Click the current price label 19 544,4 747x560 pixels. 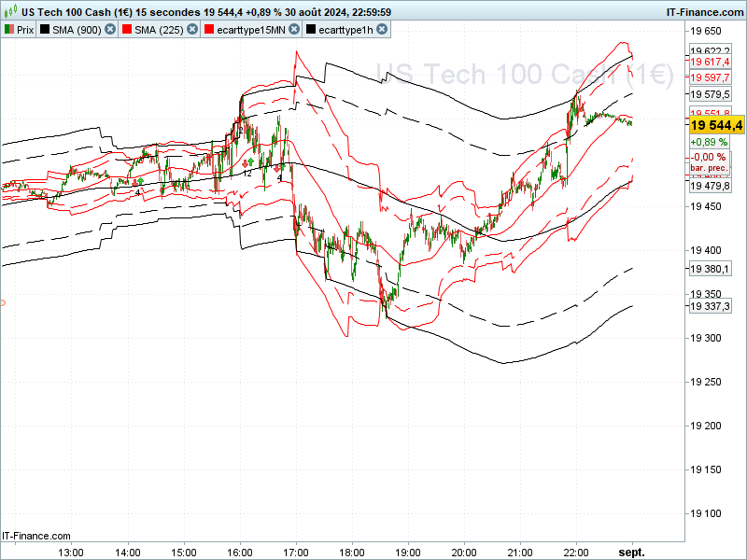716,125
